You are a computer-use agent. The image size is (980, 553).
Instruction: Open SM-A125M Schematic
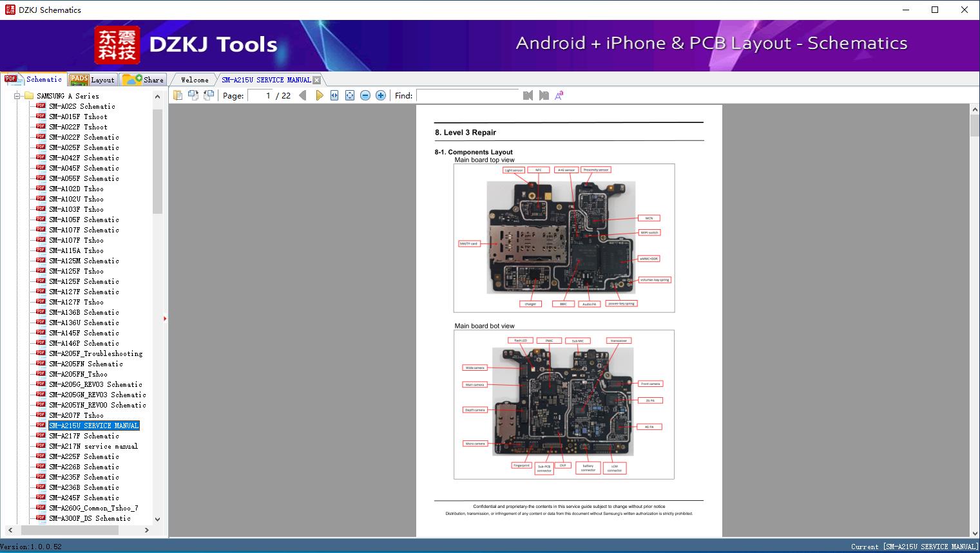84,261
